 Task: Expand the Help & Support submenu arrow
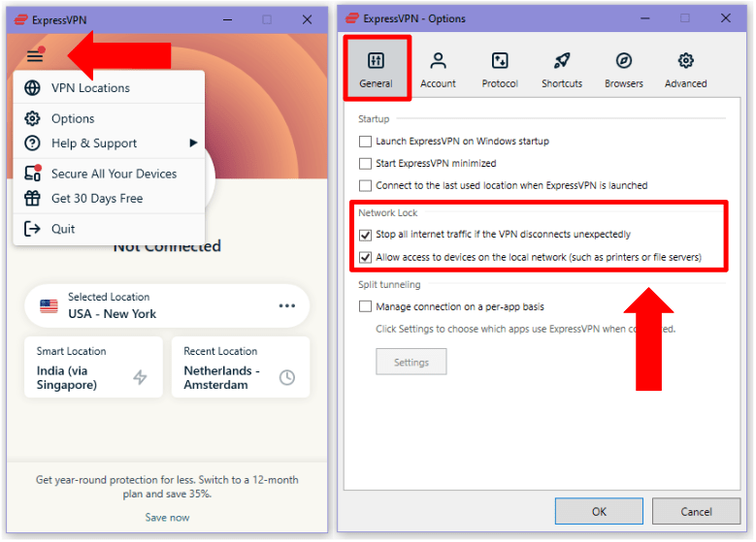click(x=193, y=143)
